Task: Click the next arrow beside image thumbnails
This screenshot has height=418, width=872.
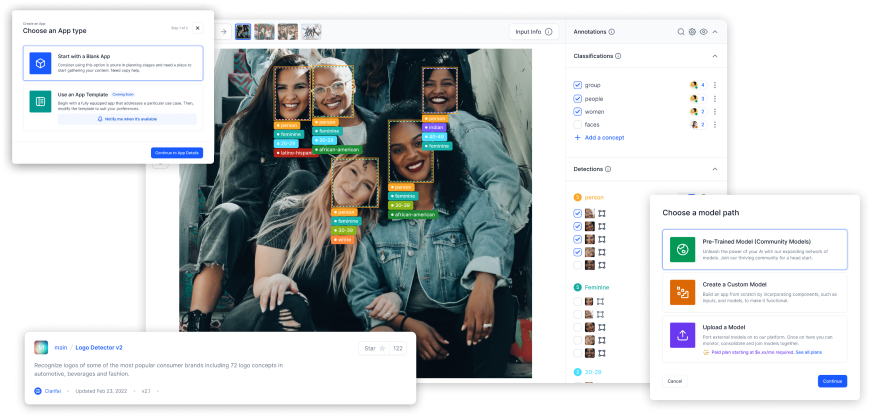Action: pos(225,32)
